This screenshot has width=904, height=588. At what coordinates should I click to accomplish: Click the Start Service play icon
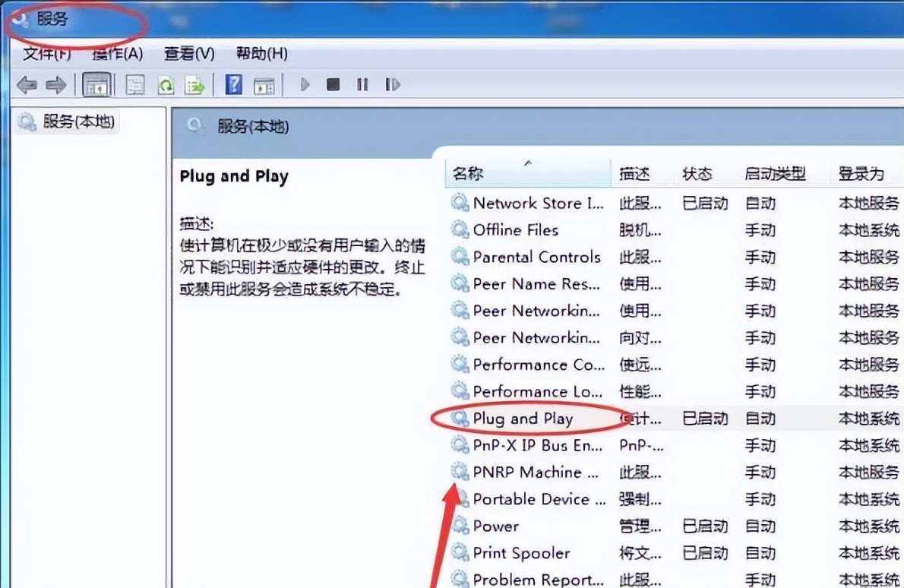305,85
